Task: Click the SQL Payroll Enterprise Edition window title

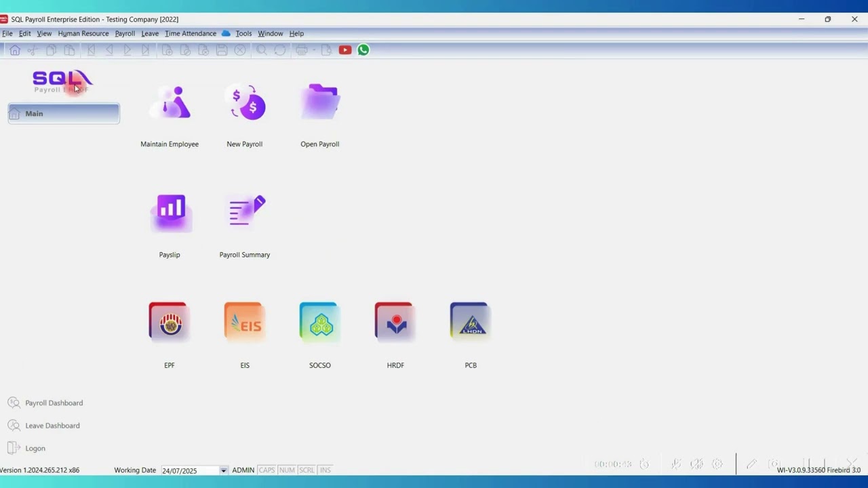Action: tap(95, 19)
